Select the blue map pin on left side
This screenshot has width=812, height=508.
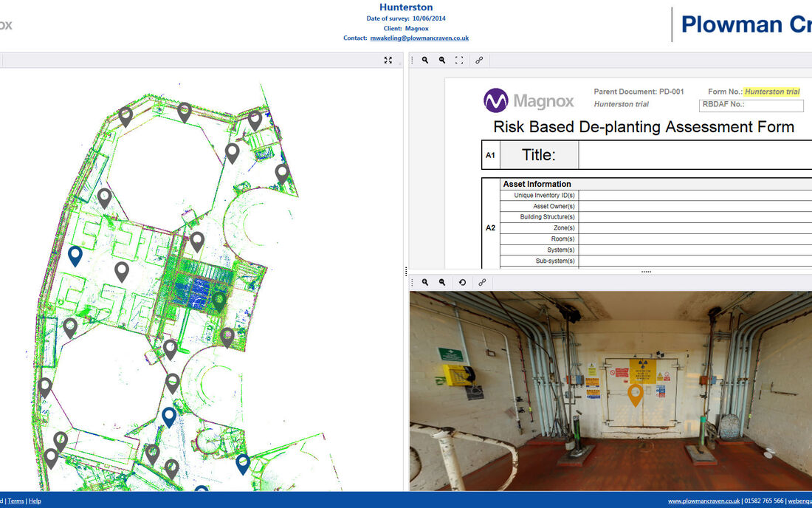click(75, 255)
